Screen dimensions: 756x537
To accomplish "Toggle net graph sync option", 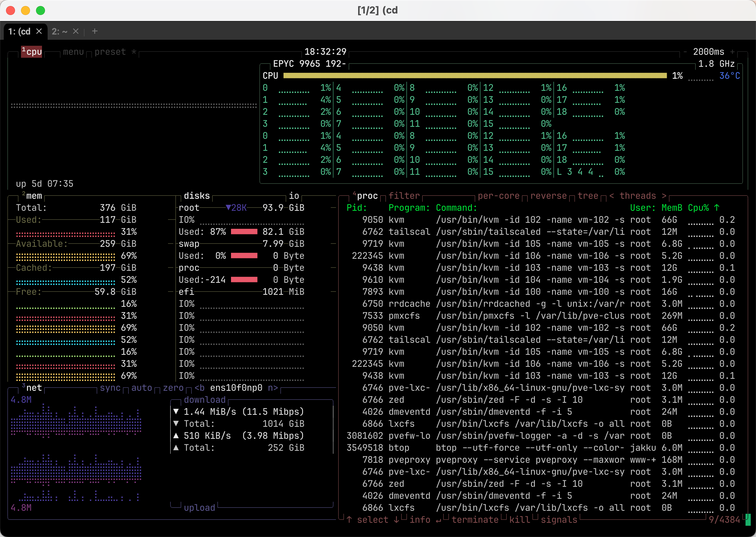I will tap(110, 388).
